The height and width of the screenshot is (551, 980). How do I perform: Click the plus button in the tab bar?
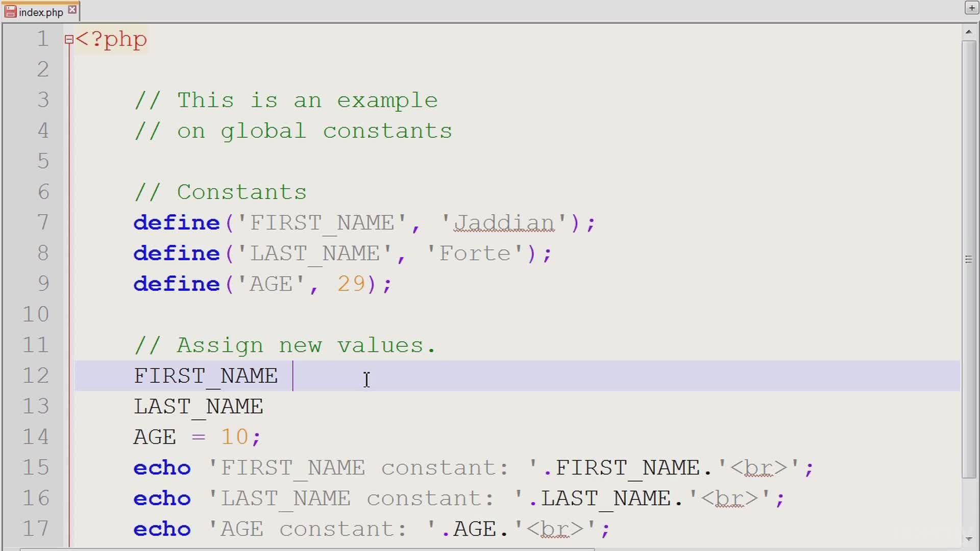[971, 8]
